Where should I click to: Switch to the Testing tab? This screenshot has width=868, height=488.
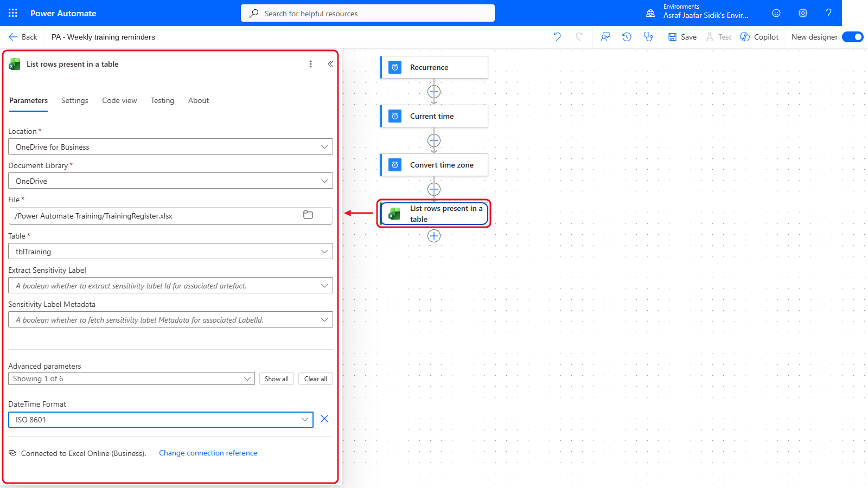coord(163,100)
